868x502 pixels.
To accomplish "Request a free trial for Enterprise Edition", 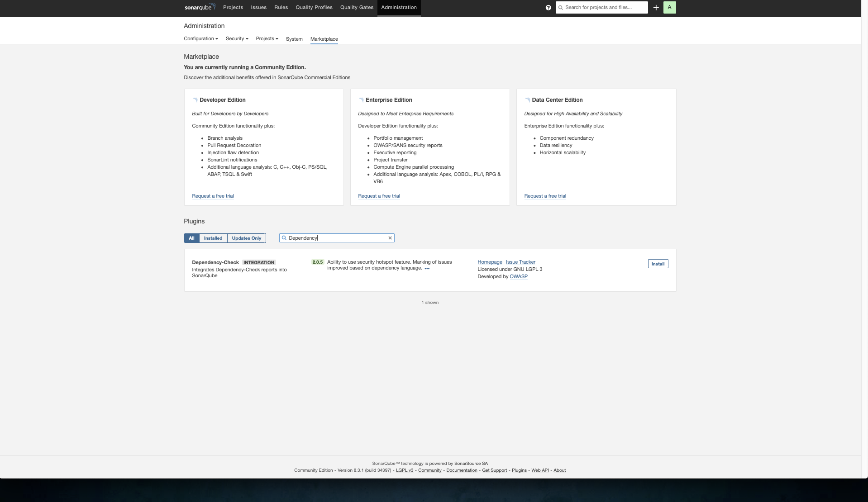I will click(379, 196).
